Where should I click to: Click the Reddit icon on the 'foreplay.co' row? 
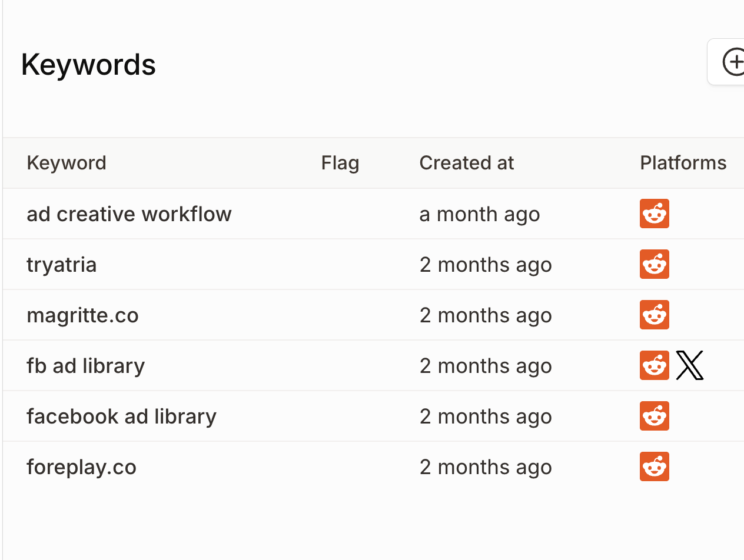[x=654, y=466]
